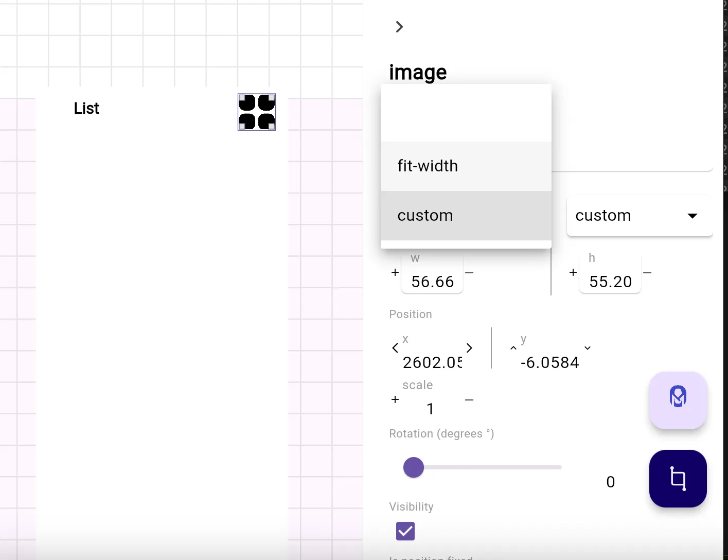Decrease width with the minus icon
Image resolution: width=728 pixels, height=560 pixels.
pos(469,272)
